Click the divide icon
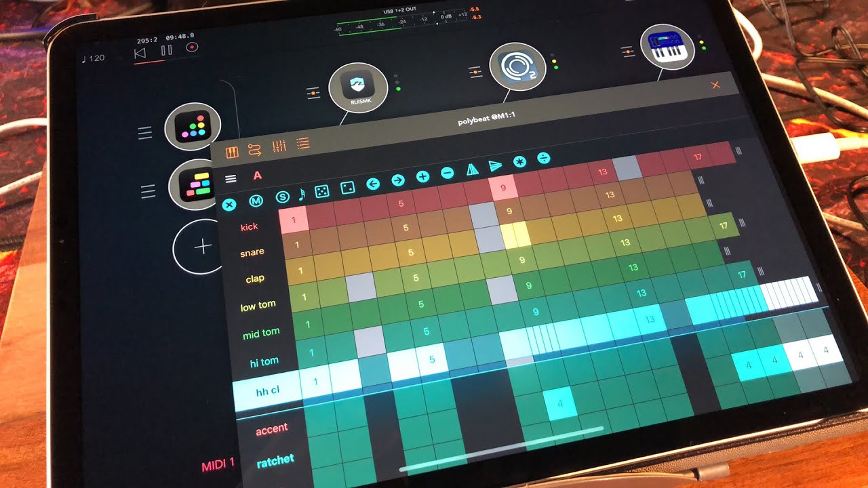This screenshot has width=868, height=488. click(x=543, y=159)
